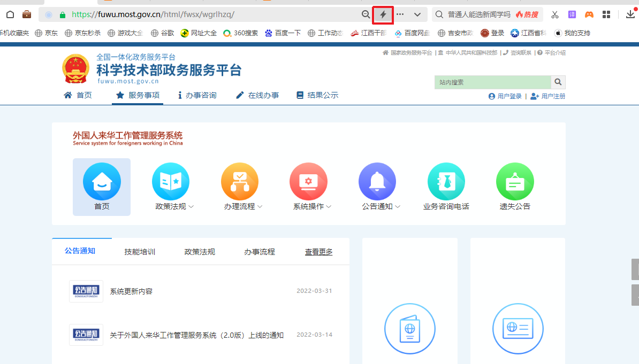Screen dimensions: 639x364
Task: Click the 首页 house icon
Action: [x=102, y=182]
